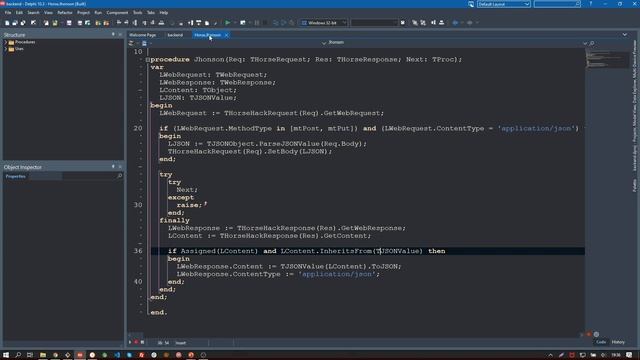The width and height of the screenshot is (640, 360).
Task: Click line number 20 in the gutter
Action: (138, 129)
